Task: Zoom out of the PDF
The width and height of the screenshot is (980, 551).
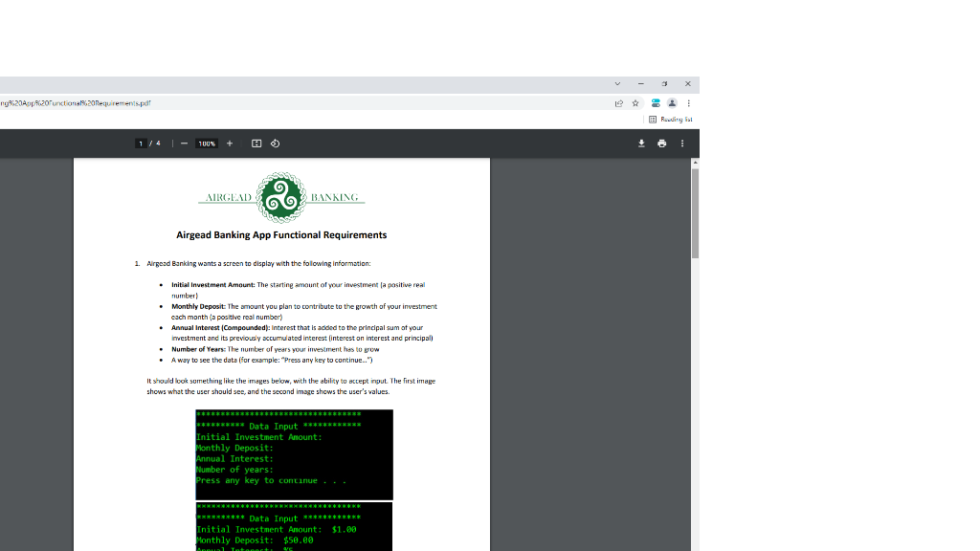Action: coord(184,143)
